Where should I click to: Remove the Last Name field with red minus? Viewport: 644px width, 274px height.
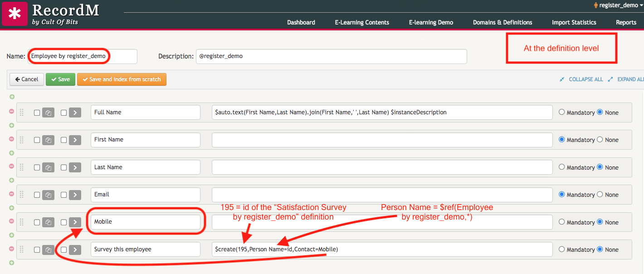click(12, 166)
